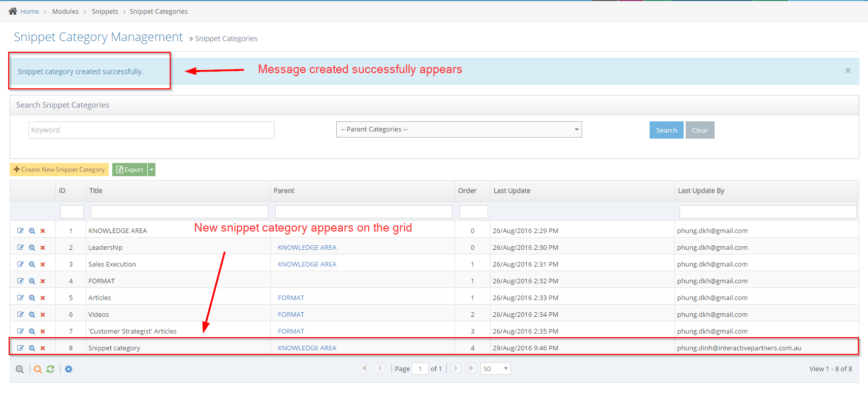Click the Search button

[666, 130]
